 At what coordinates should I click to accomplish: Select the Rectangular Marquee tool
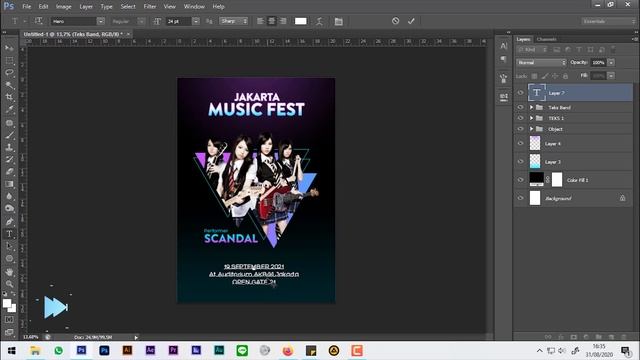coord(9,60)
